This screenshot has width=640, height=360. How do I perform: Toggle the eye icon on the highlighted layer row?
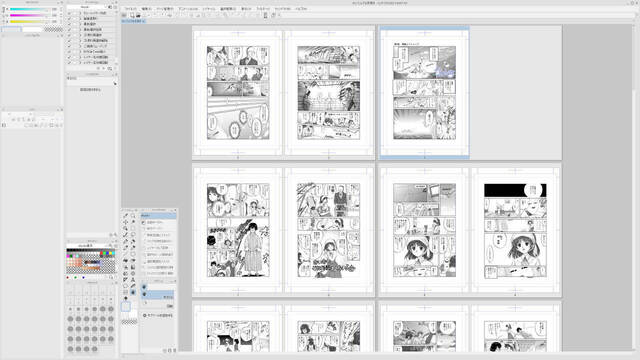(x=144, y=294)
